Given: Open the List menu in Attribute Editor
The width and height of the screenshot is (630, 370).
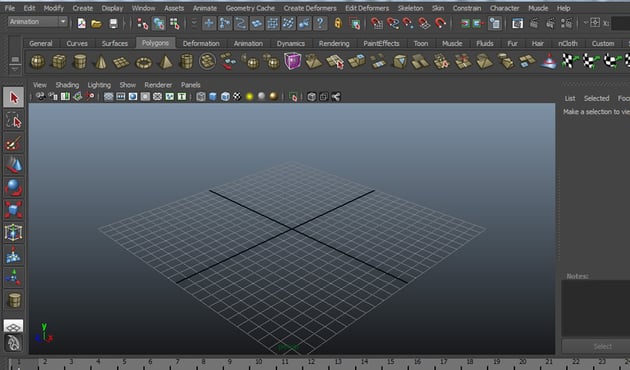Looking at the screenshot, I should (570, 98).
